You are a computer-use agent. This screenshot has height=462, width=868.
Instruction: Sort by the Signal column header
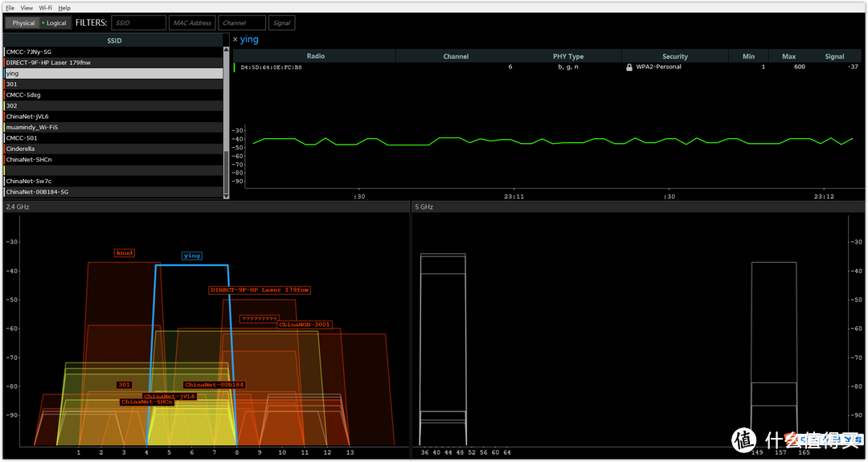point(834,56)
